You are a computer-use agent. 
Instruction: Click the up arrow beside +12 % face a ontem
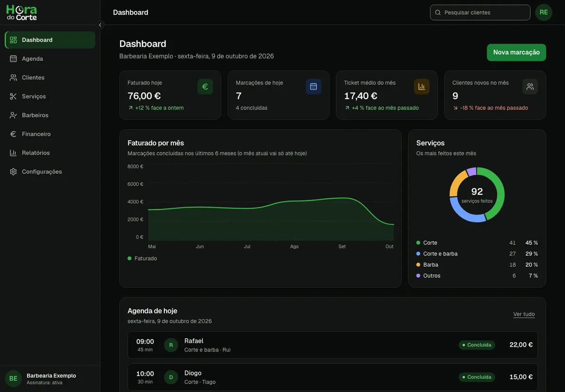[x=130, y=108]
